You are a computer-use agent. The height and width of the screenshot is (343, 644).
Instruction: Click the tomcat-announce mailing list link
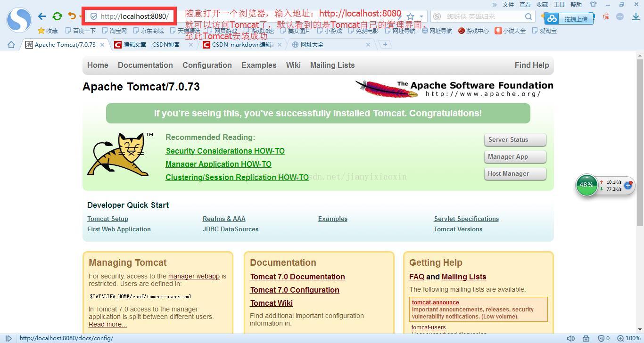435,302
